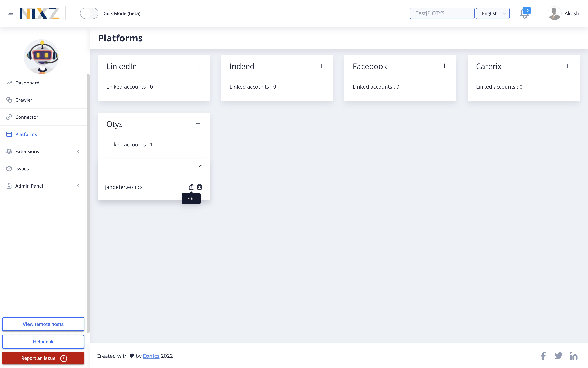Click the janpeter.eonics account name
This screenshot has height=368, width=588.
click(x=124, y=187)
